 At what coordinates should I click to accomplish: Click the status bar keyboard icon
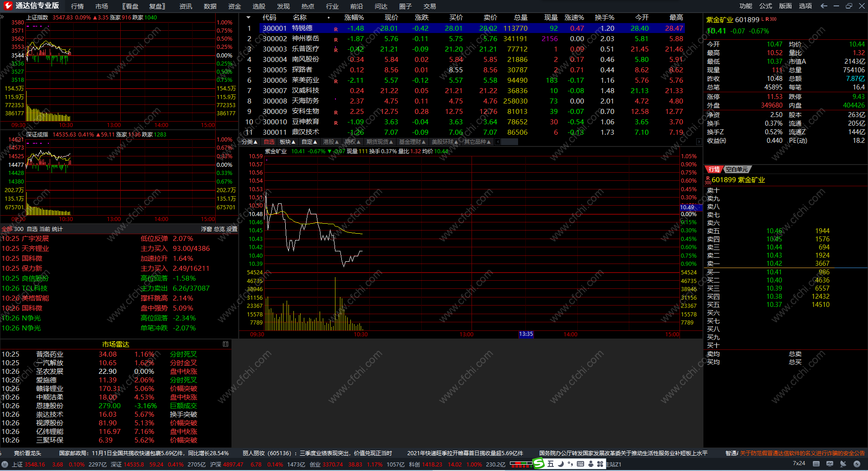(x=816, y=464)
